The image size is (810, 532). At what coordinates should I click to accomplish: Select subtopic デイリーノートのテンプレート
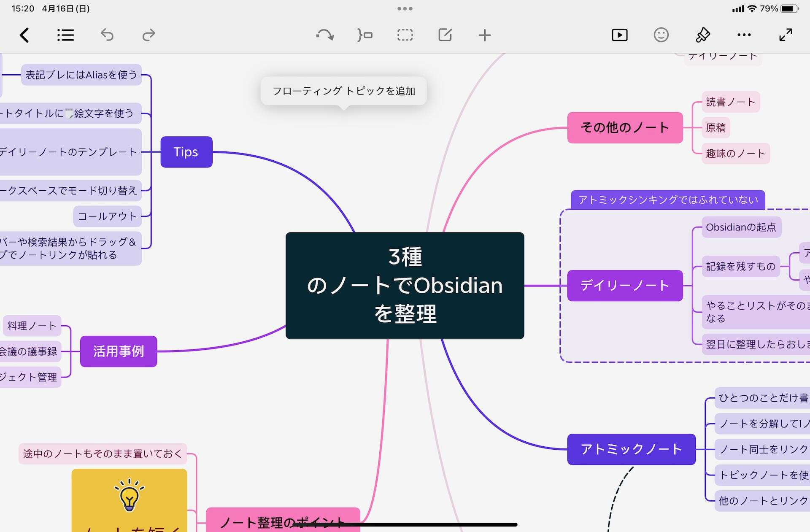click(70, 152)
